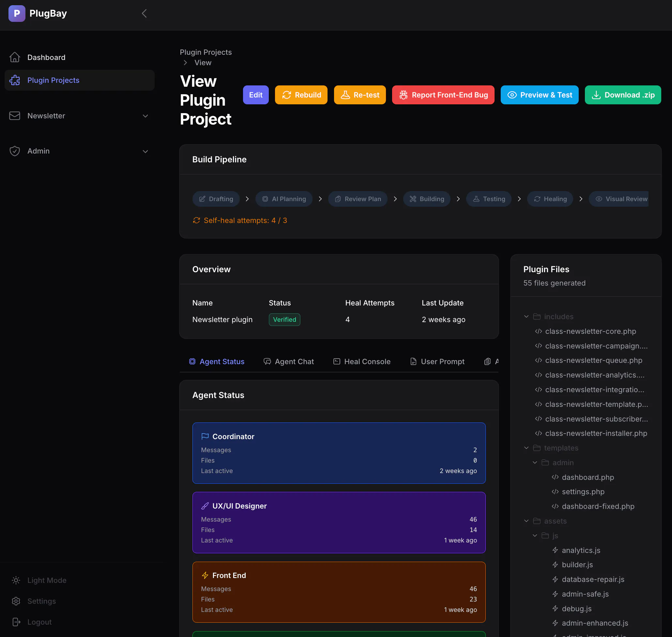The width and height of the screenshot is (672, 637).
Task: Click the Settings gear icon
Action: point(16,601)
